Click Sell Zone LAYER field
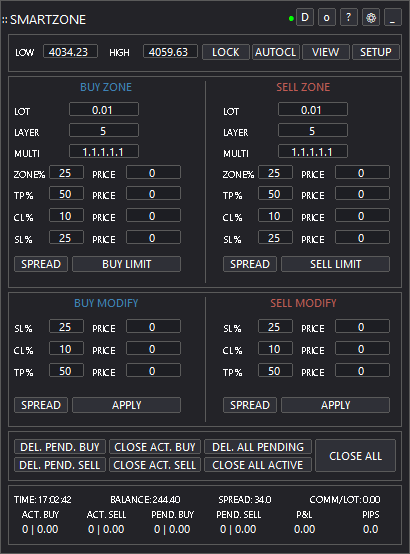The image size is (410, 554). click(313, 130)
